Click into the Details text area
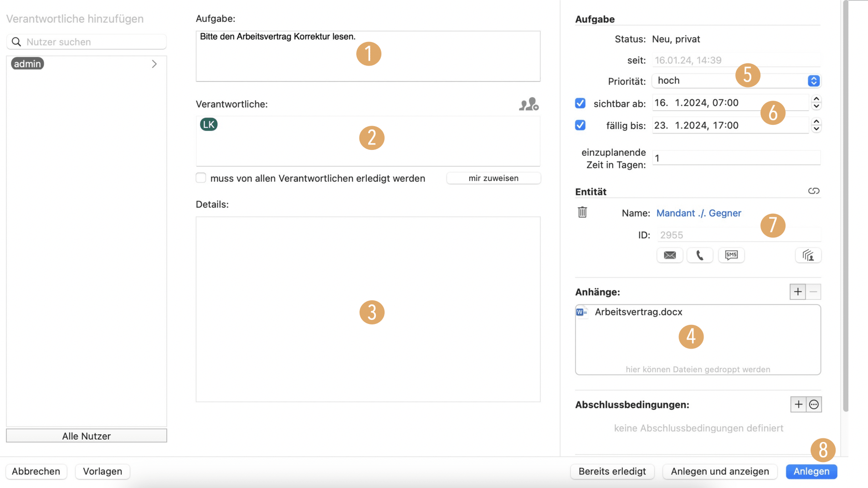Image resolution: width=868 pixels, height=488 pixels. point(368,309)
